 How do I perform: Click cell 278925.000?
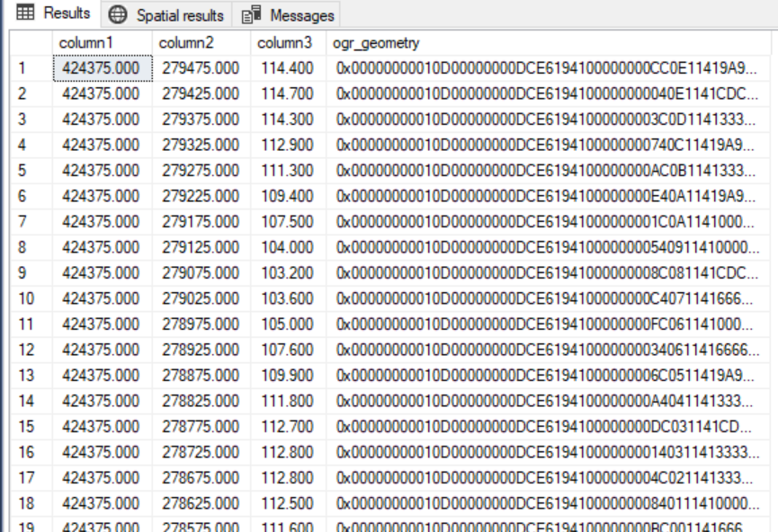tap(201, 350)
